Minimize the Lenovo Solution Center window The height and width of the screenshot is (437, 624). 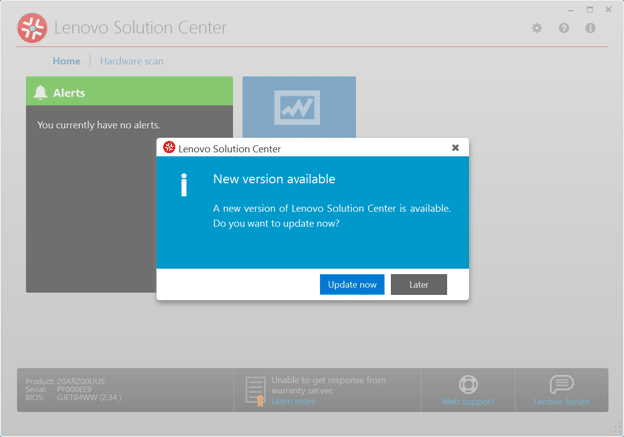click(x=571, y=10)
